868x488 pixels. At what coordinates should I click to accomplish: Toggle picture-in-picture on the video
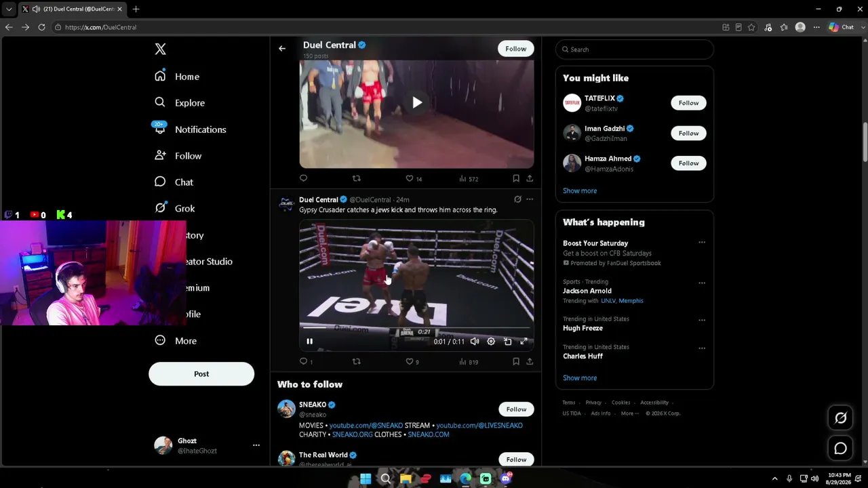coord(507,342)
